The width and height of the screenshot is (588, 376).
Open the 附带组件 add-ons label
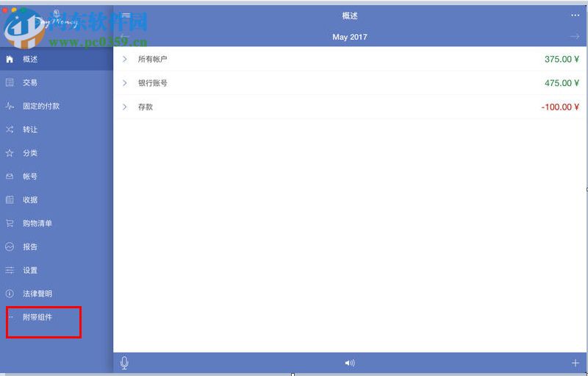pyautogui.click(x=37, y=317)
